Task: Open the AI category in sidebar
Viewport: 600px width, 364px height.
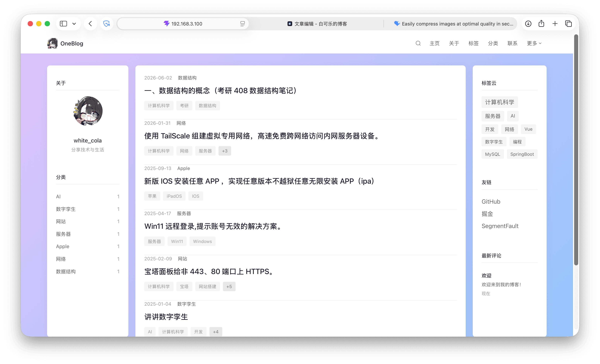Action: 88,197
